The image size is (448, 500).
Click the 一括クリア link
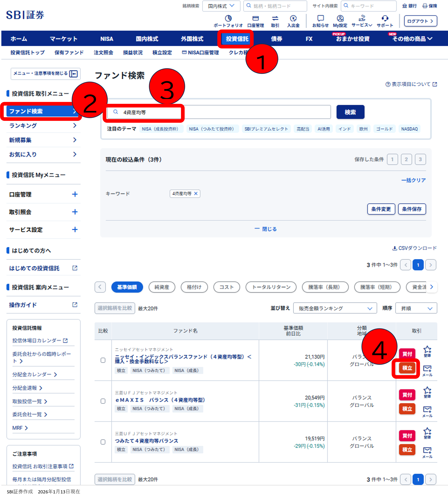(x=413, y=180)
